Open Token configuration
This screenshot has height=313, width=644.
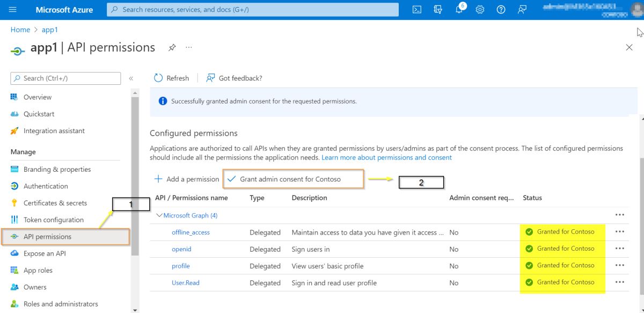click(x=53, y=220)
